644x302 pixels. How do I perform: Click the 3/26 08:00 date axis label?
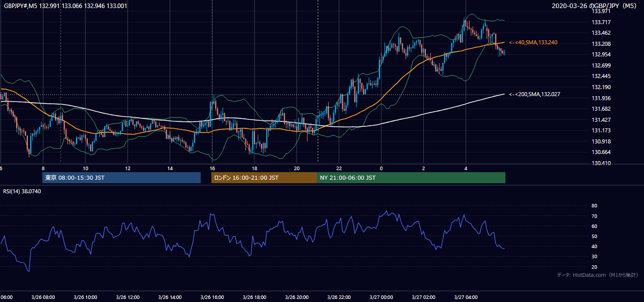(43, 297)
